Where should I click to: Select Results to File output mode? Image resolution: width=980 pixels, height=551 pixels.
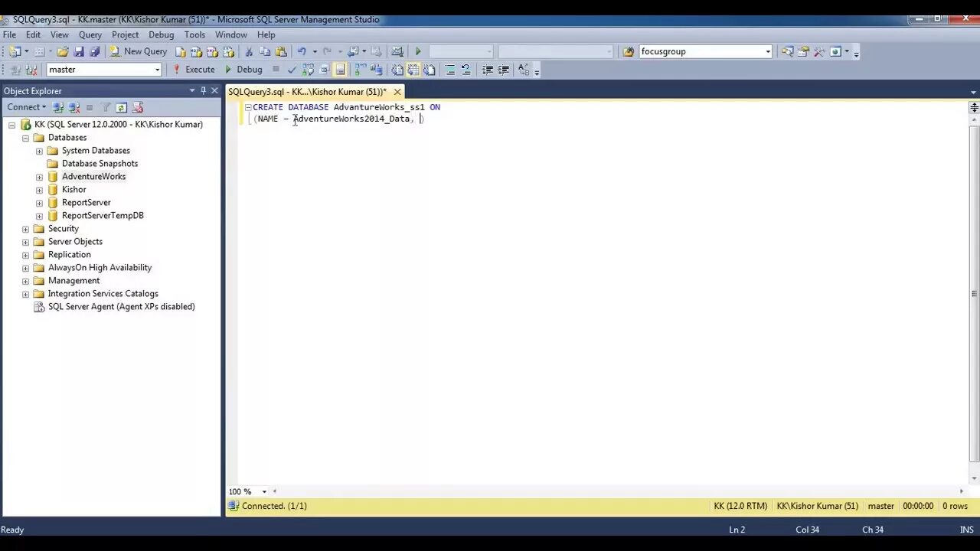[430, 70]
